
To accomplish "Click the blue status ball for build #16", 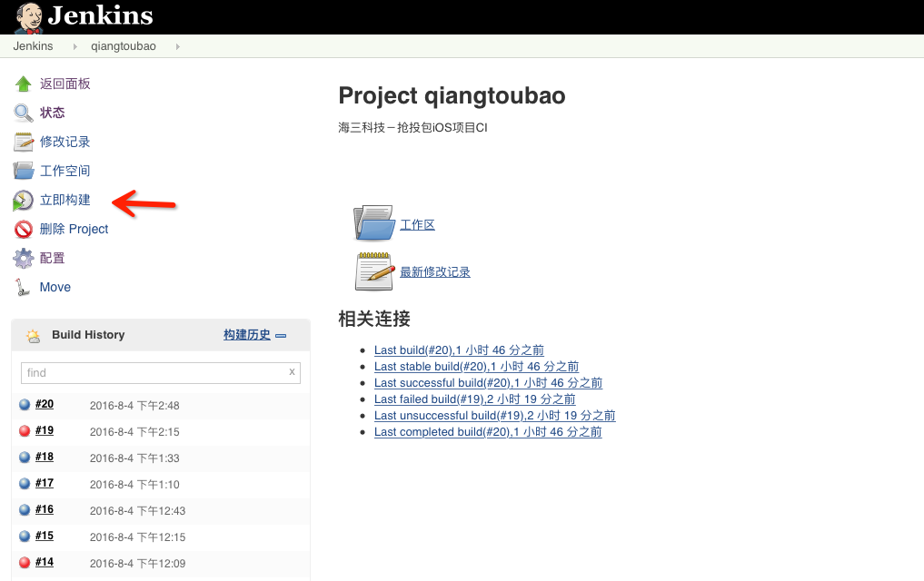I will 25,510.
